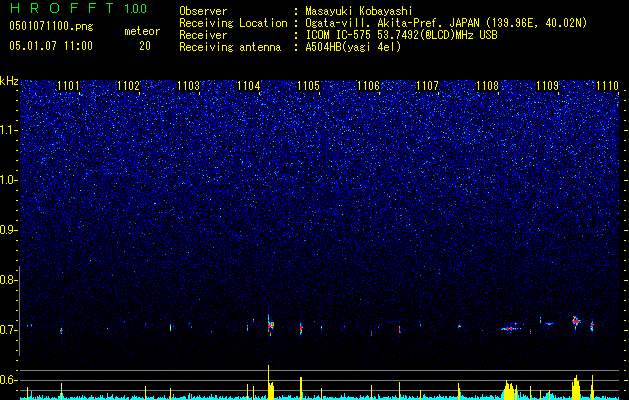Click the Receiving Location label
The width and height of the screenshot is (629, 400).
click(233, 23)
